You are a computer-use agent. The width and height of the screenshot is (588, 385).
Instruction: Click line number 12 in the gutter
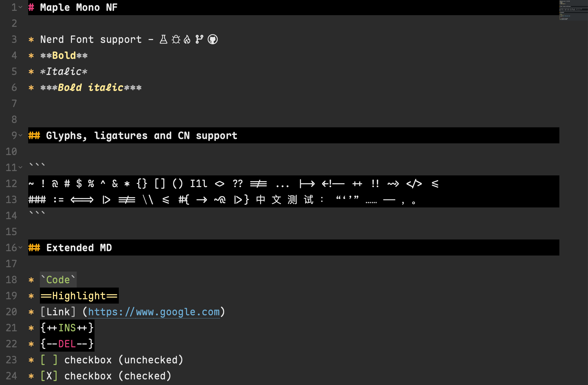point(11,184)
